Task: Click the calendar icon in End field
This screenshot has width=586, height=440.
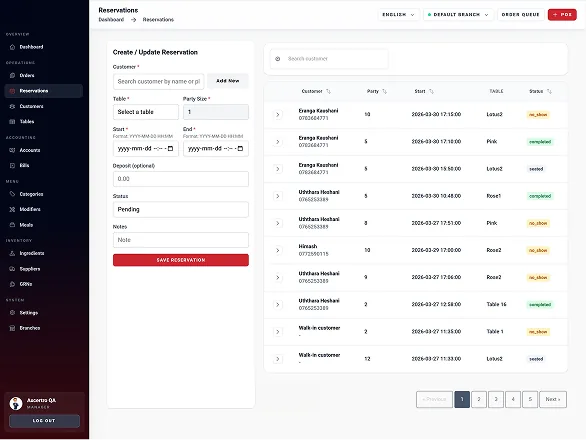Action: pyautogui.click(x=240, y=148)
